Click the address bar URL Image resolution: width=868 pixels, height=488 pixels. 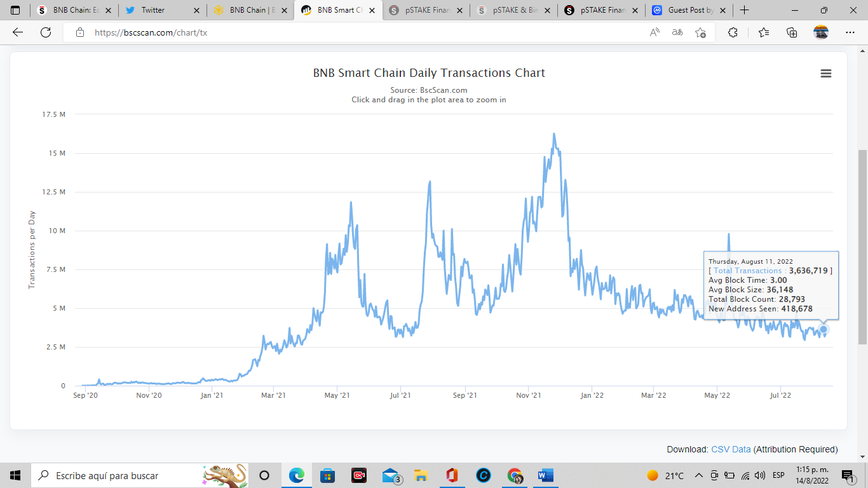point(151,32)
